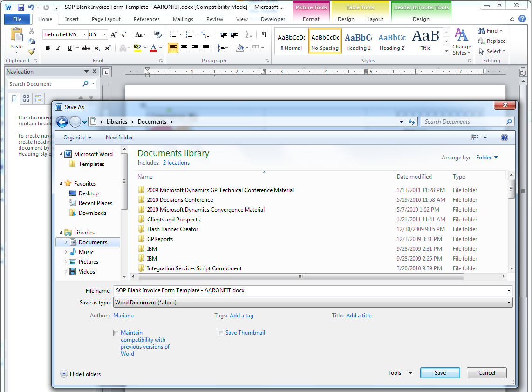
Task: Click the Numbering list icon
Action: tap(189, 34)
